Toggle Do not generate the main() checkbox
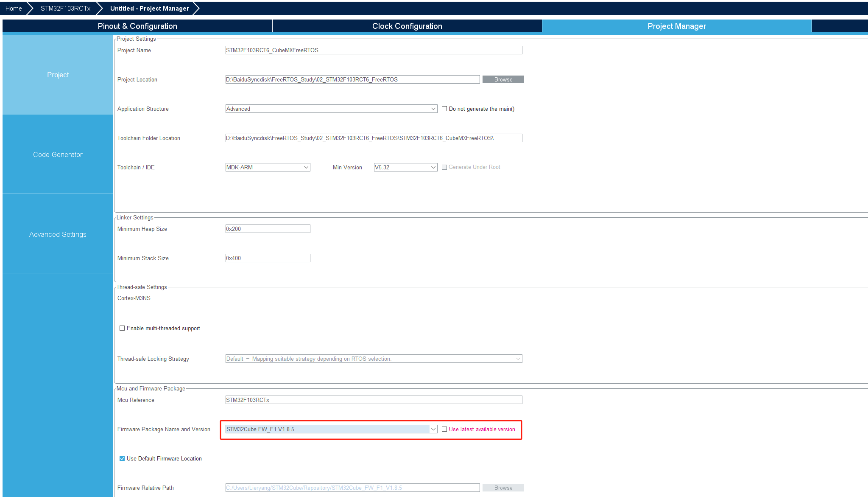The height and width of the screenshot is (497, 868). pyautogui.click(x=444, y=109)
